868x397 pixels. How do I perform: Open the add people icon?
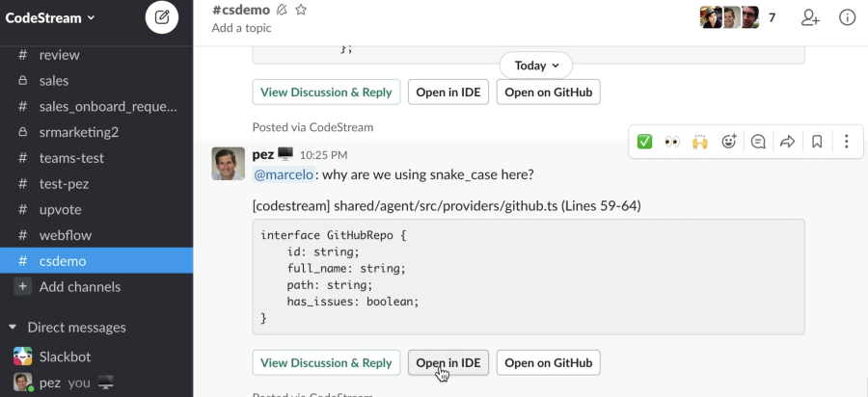(x=810, y=17)
